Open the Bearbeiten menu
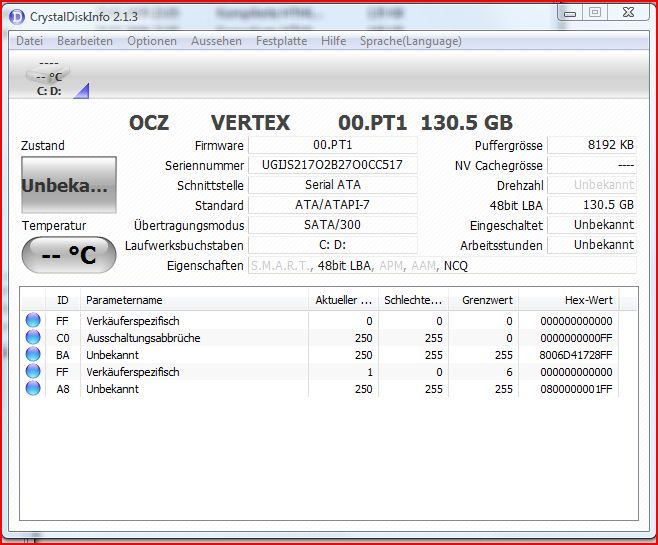This screenshot has width=658, height=545. coord(85,41)
